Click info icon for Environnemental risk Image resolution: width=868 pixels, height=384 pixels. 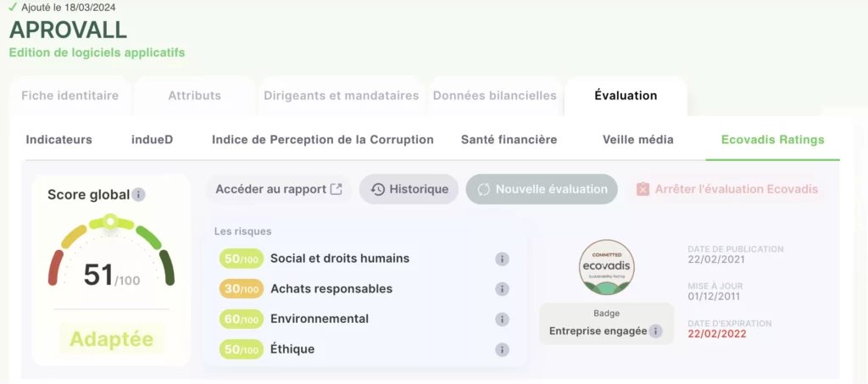coord(502,320)
